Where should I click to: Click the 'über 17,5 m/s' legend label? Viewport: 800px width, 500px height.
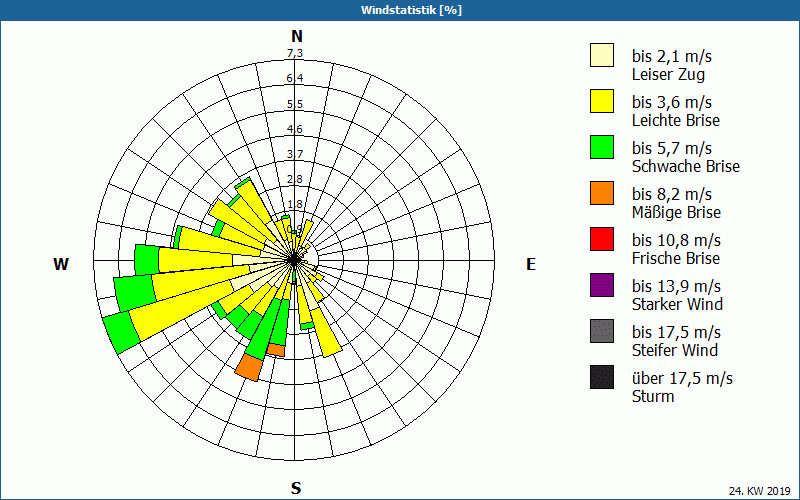coord(682,378)
